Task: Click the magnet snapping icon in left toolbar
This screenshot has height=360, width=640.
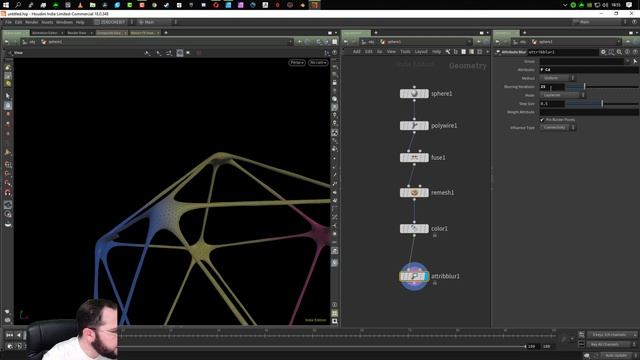Action: coord(8,192)
